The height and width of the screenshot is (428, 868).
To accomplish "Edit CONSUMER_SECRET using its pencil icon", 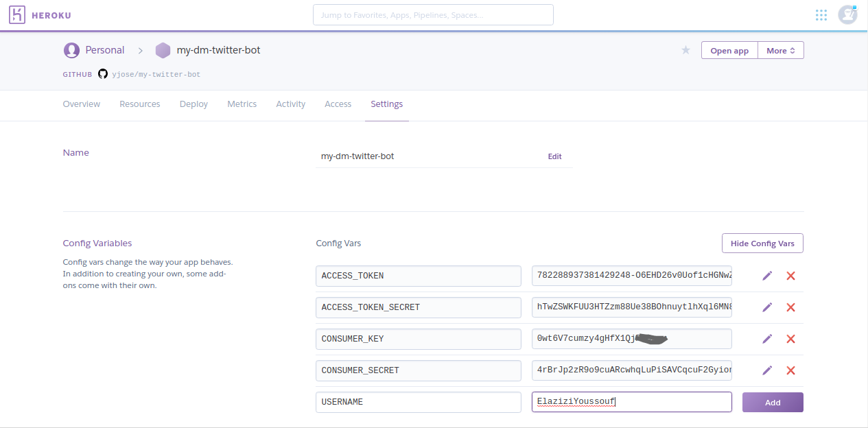I will (x=766, y=370).
